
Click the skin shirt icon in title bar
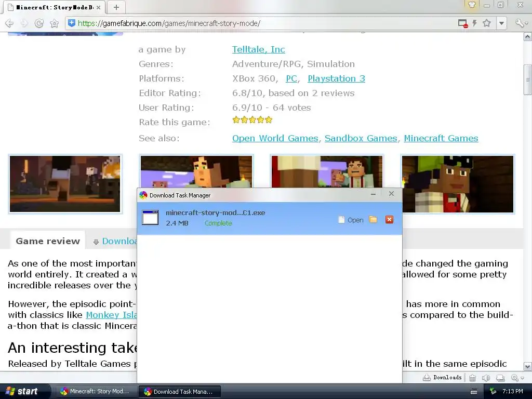pos(472,5)
